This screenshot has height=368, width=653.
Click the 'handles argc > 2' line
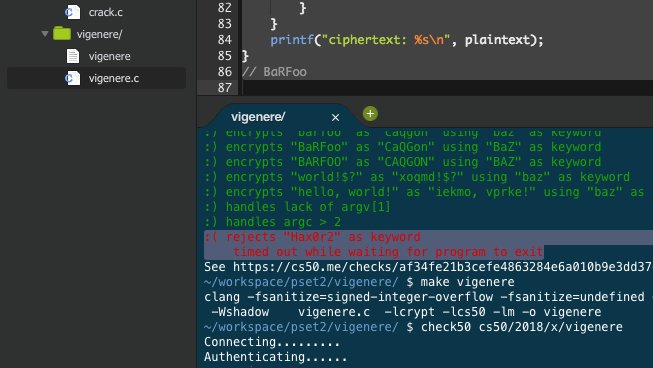pos(273,222)
